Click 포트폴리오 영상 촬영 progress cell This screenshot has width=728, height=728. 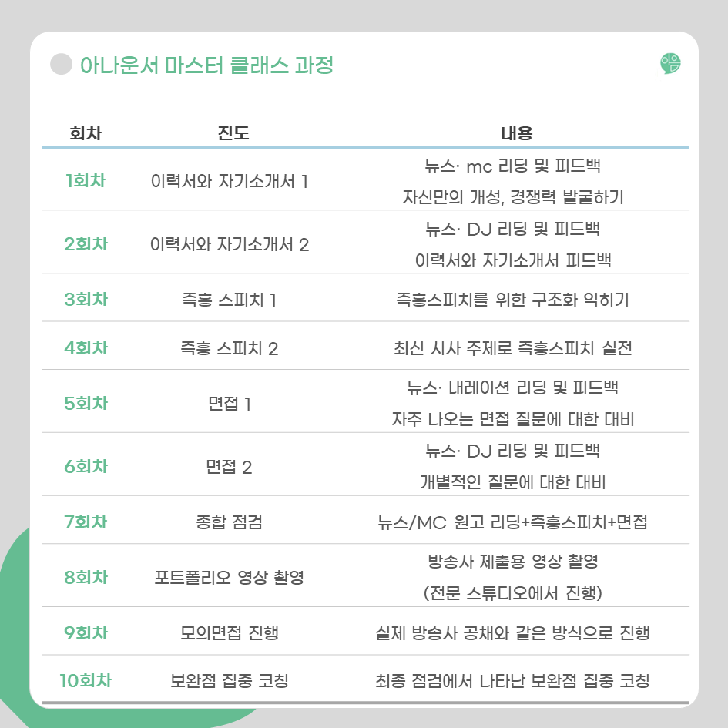click(229, 578)
